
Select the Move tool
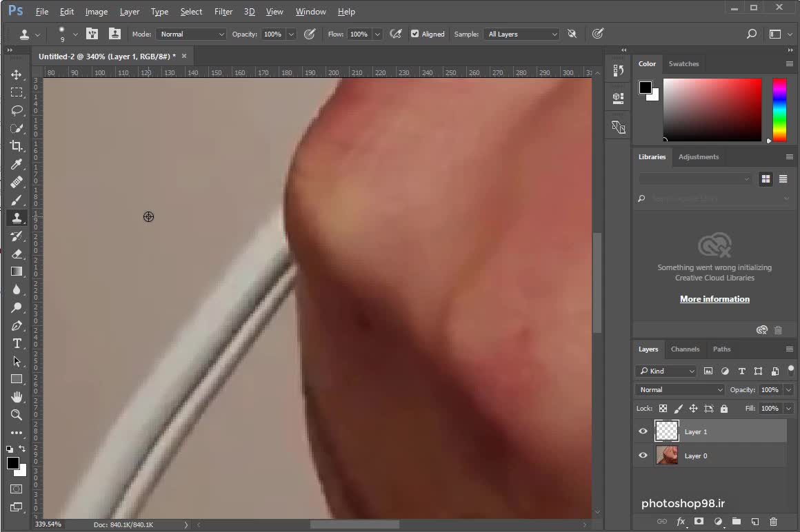(x=17, y=74)
